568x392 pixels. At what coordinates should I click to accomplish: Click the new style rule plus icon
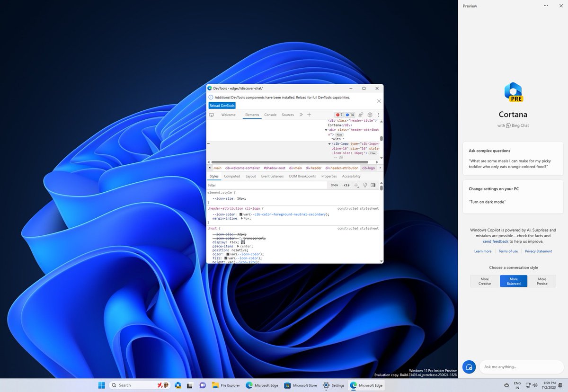[x=356, y=185]
